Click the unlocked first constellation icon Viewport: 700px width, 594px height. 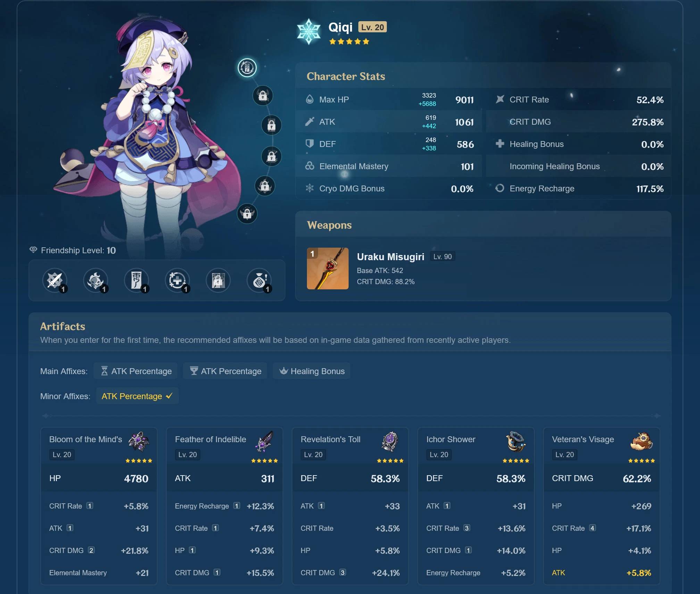[x=247, y=67]
